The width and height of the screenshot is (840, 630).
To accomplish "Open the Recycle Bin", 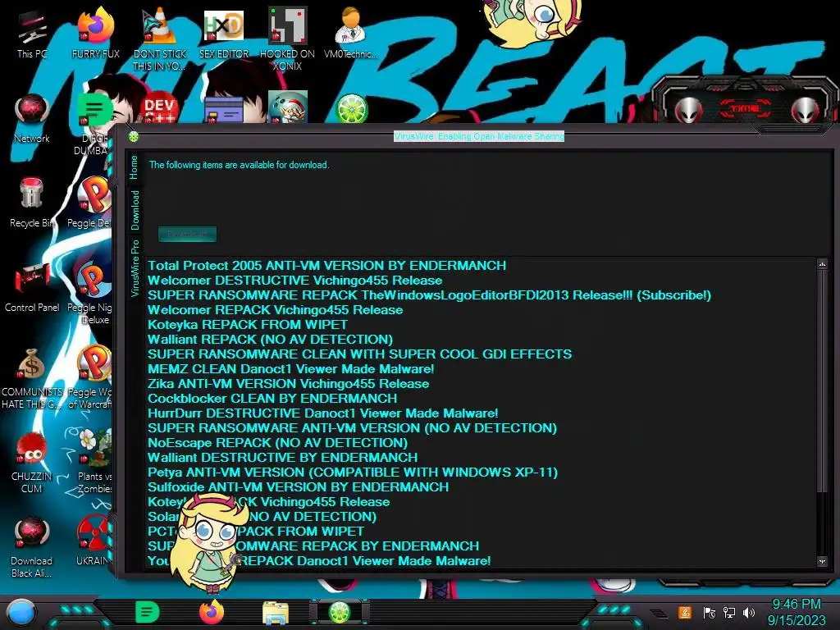I will pos(32,203).
